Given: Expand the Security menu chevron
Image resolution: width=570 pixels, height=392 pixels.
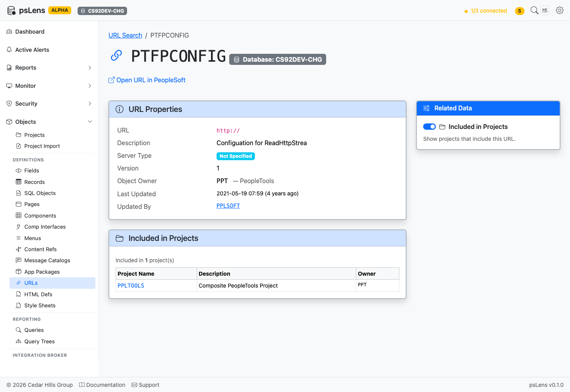Looking at the screenshot, I should coord(90,104).
